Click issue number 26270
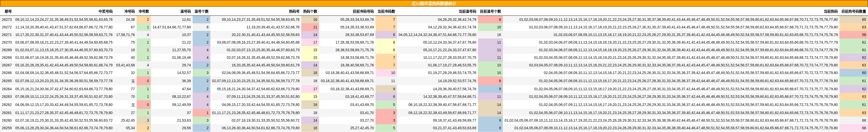Viewport: 868px width, 132px height. (7, 42)
